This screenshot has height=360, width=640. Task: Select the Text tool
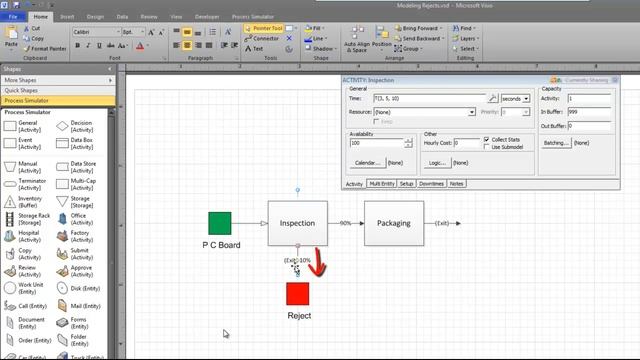254,49
